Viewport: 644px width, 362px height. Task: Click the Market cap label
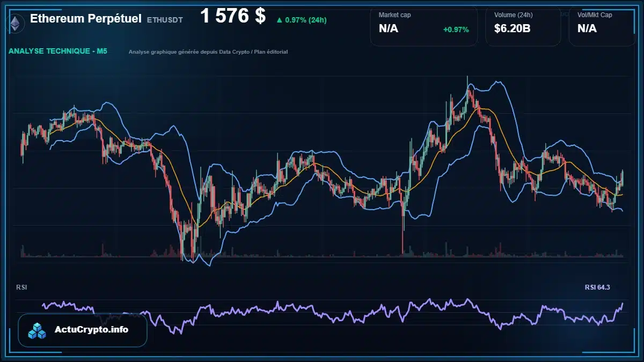(395, 15)
